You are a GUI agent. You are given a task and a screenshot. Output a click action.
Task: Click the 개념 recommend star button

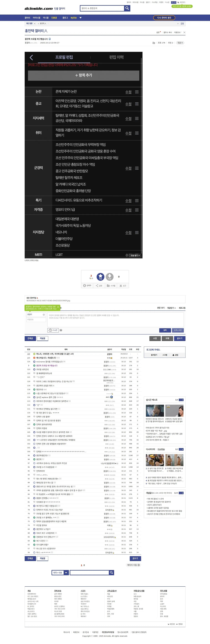(x=100, y=277)
